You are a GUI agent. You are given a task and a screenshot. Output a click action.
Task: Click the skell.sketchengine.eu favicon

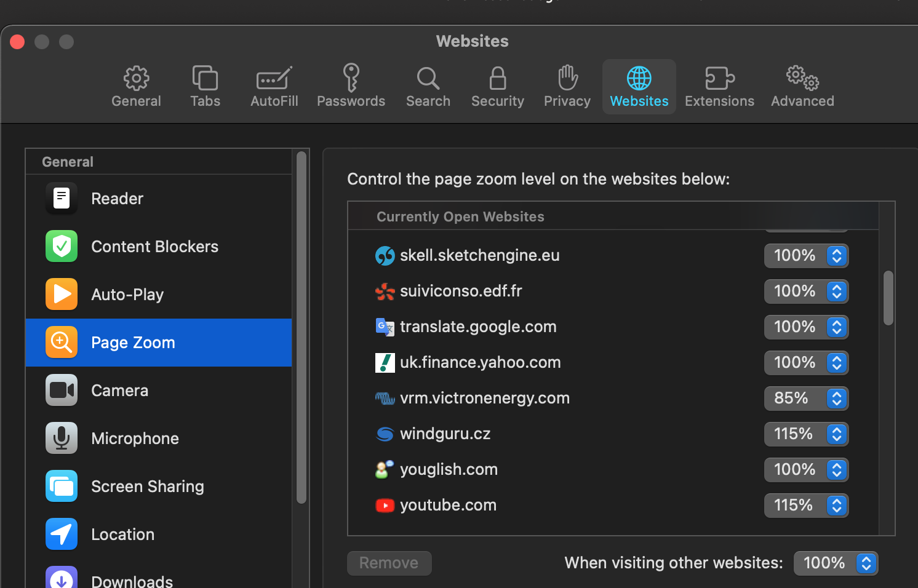pos(385,256)
